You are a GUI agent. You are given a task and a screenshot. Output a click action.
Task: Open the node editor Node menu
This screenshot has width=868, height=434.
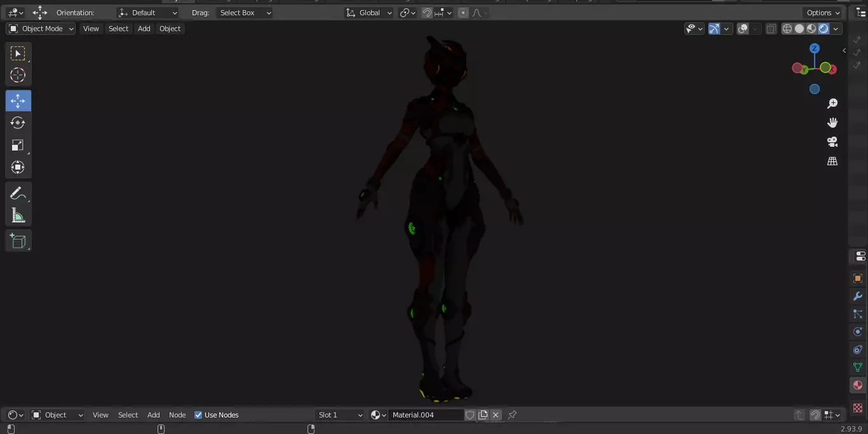coord(177,415)
